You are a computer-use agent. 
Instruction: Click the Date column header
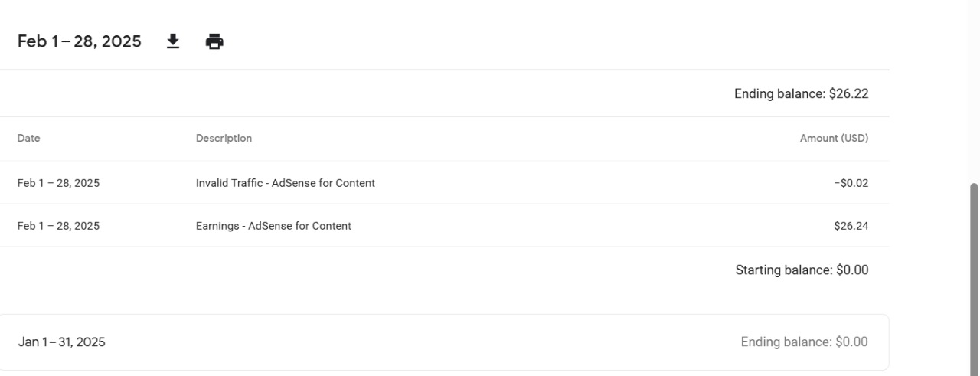pyautogui.click(x=29, y=139)
